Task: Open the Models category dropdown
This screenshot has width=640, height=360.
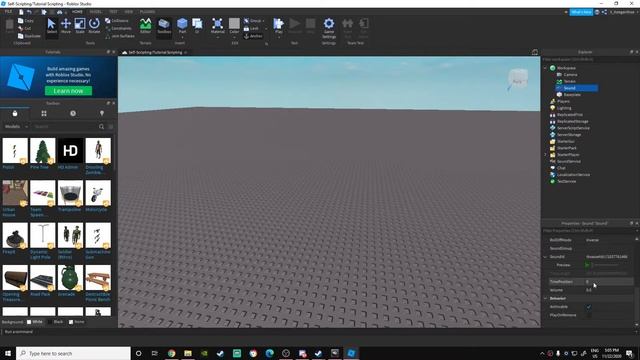Action: tap(16, 127)
